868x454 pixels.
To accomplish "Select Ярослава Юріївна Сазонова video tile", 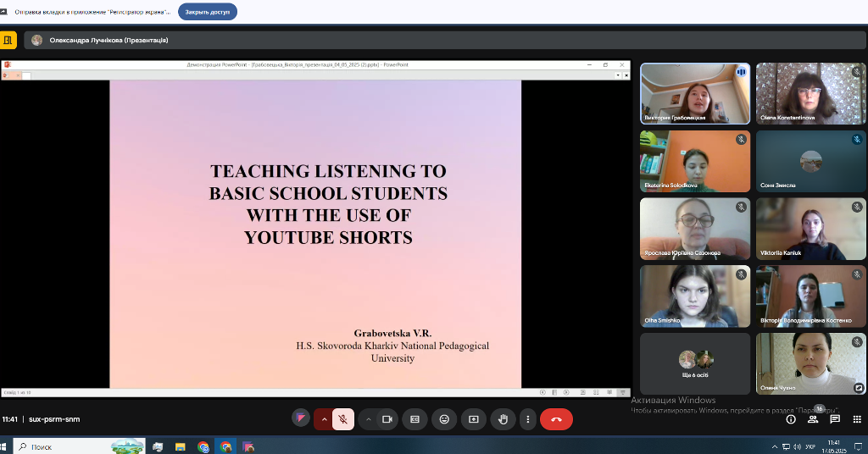I will [x=695, y=229].
